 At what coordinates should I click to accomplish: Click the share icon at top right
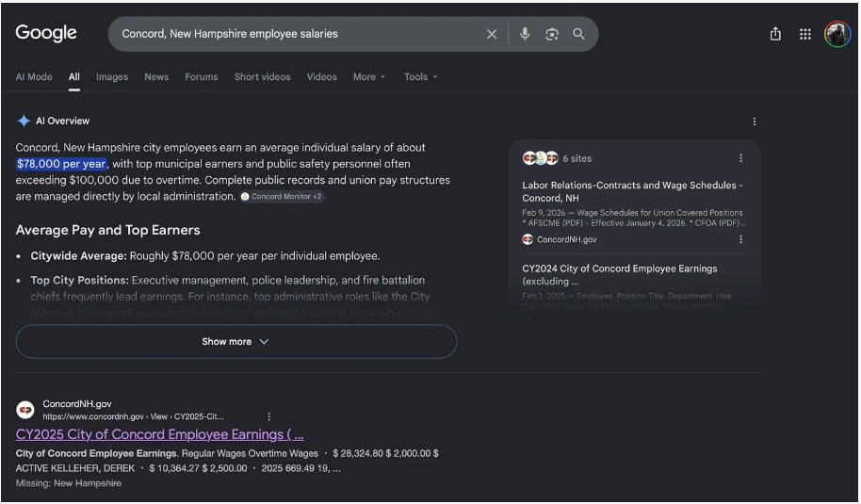click(x=775, y=34)
